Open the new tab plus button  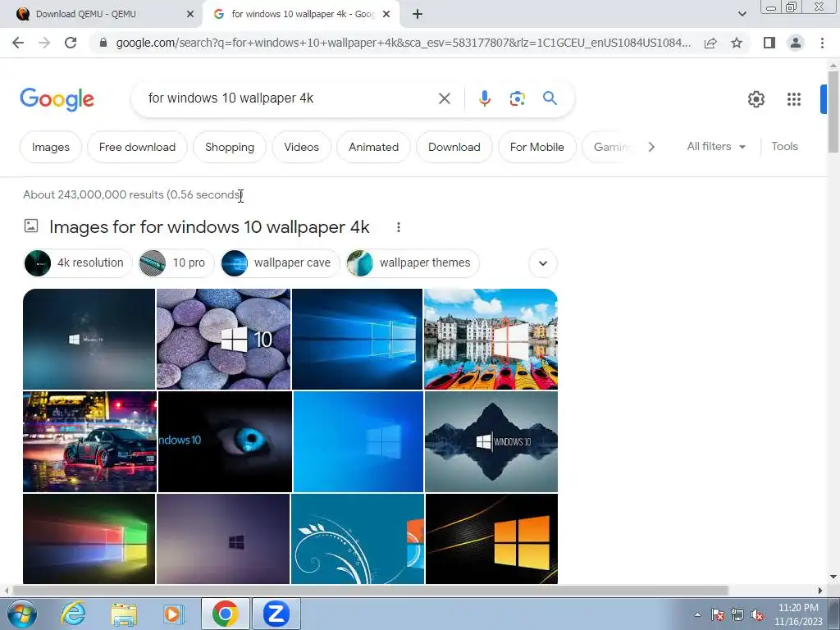(x=418, y=15)
